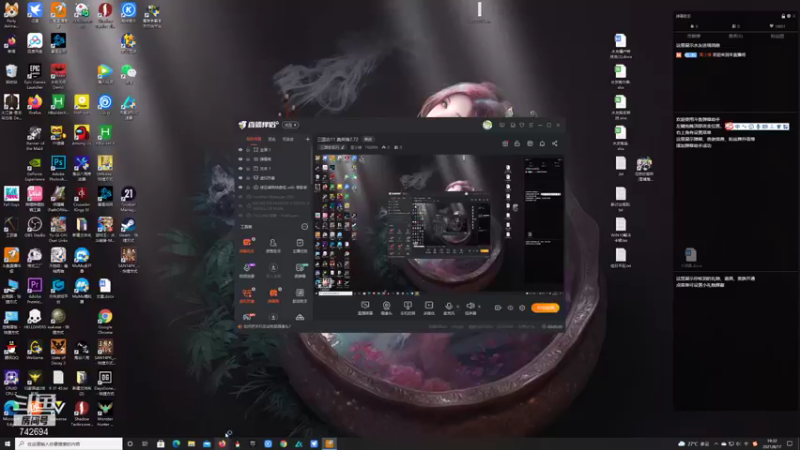Open the microphone control in streaming app
This screenshot has height=450, width=800.
(x=448, y=307)
